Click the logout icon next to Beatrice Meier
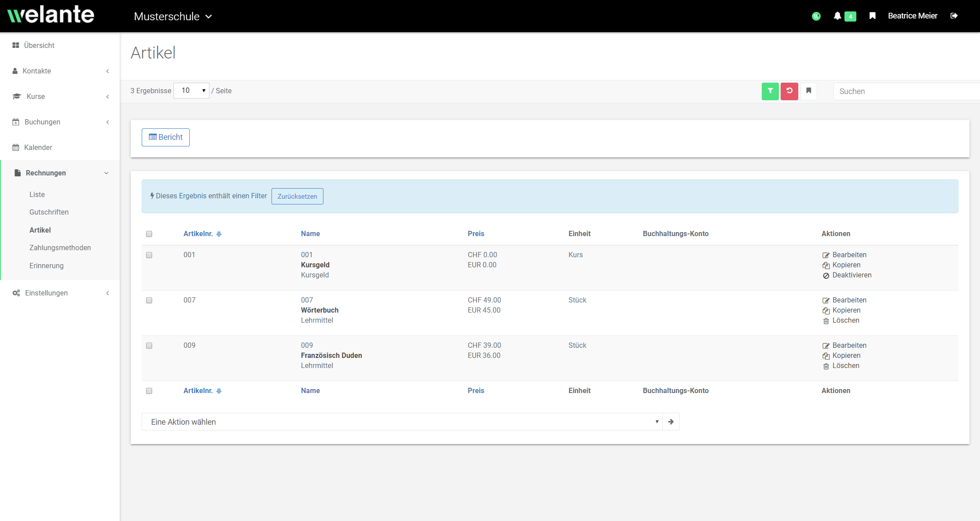The width and height of the screenshot is (980, 521). [954, 16]
